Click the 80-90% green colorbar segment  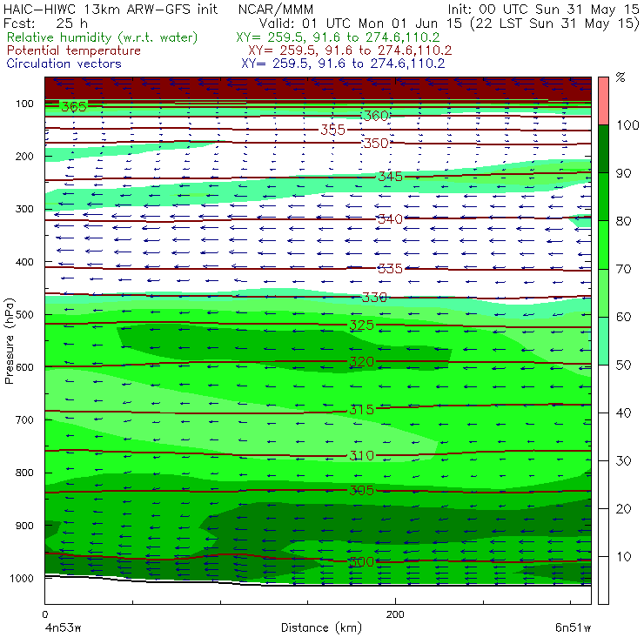click(603, 197)
